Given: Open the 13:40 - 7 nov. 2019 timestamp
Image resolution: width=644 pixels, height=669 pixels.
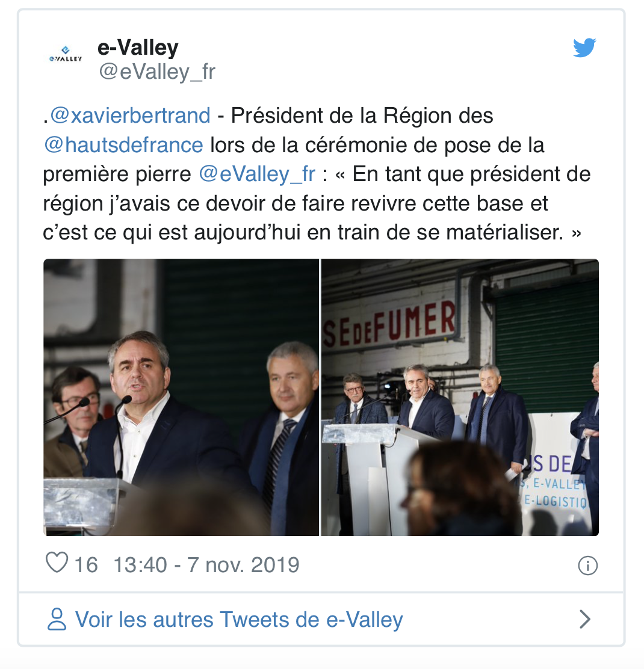Looking at the screenshot, I should tap(206, 565).
